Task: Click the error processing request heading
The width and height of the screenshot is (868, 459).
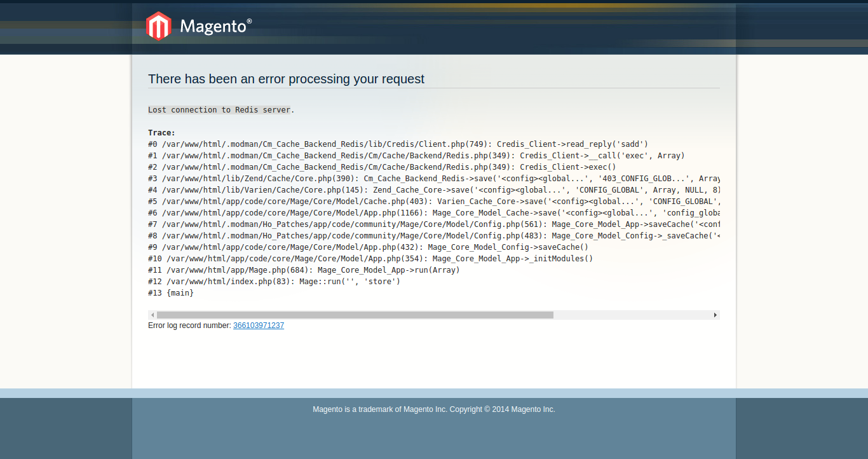Action: pyautogui.click(x=286, y=79)
